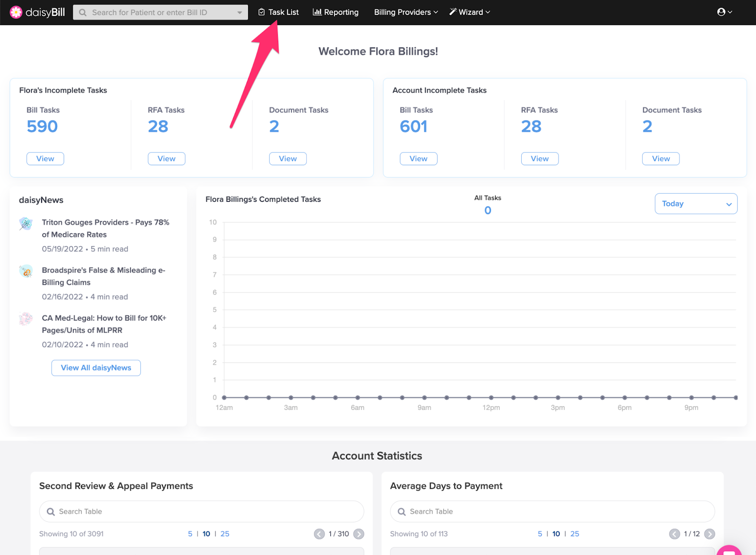Screen dimensions: 756x555
Task: Click the Task List clipboard icon
Action: [260, 12]
